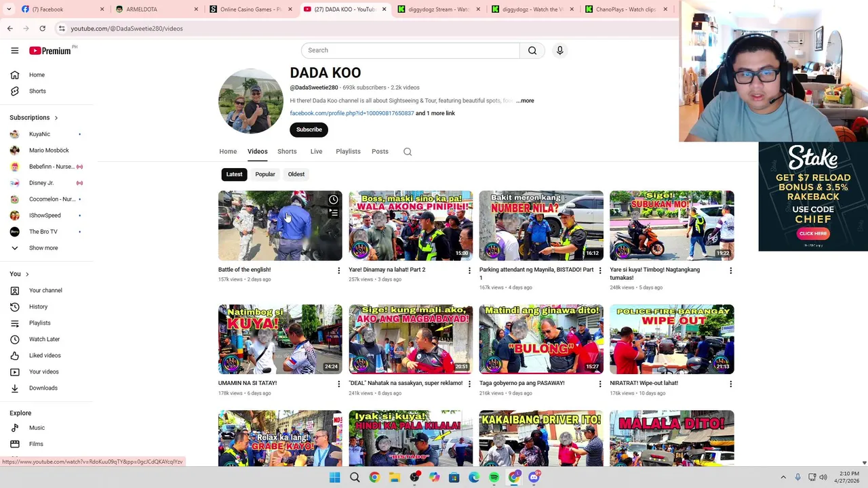Open options for Yare si kuya Timbog video

click(730, 270)
